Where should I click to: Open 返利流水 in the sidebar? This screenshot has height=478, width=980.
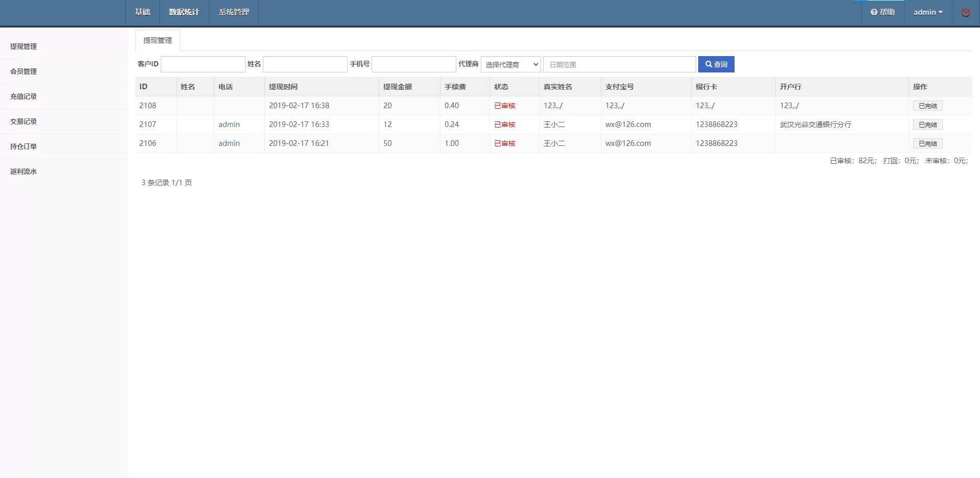[23, 171]
